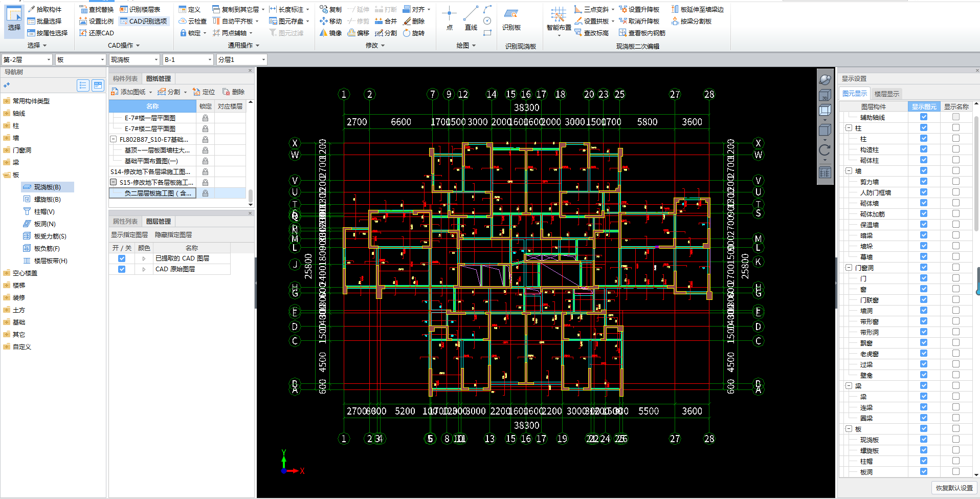This screenshot has height=499, width=980.
Task: Click 旋转 rotate tool
Action: [x=414, y=33]
